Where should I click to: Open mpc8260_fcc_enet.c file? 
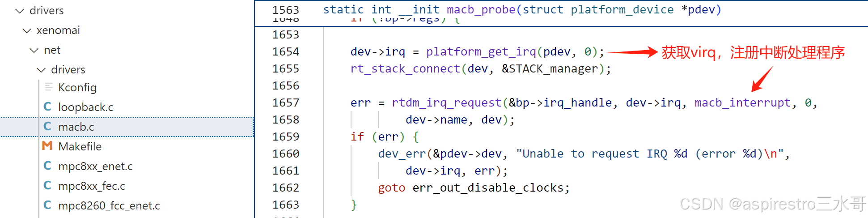point(109,205)
